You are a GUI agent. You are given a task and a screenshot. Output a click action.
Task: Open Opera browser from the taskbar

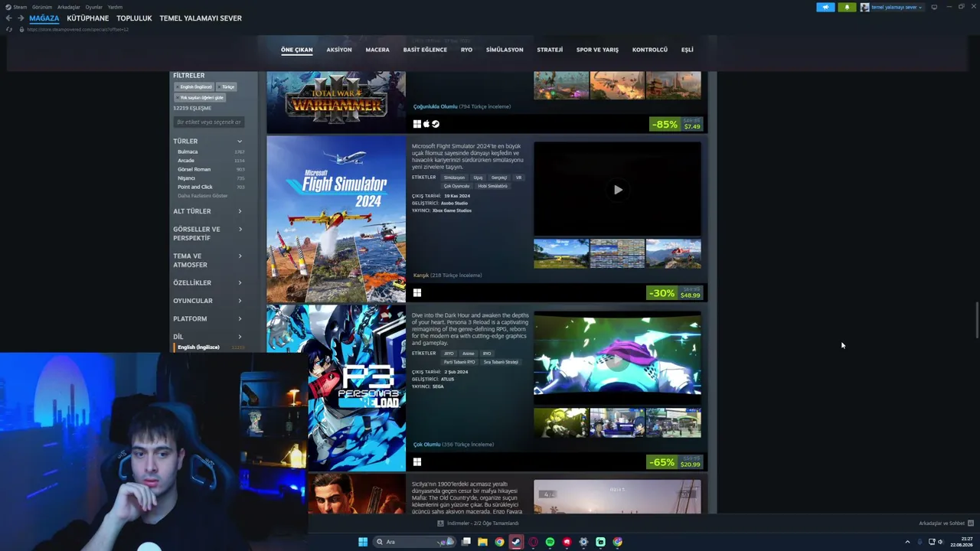(x=533, y=542)
